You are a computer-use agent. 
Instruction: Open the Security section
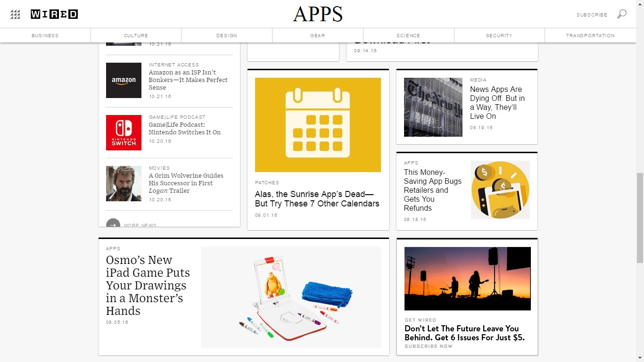pos(499,35)
